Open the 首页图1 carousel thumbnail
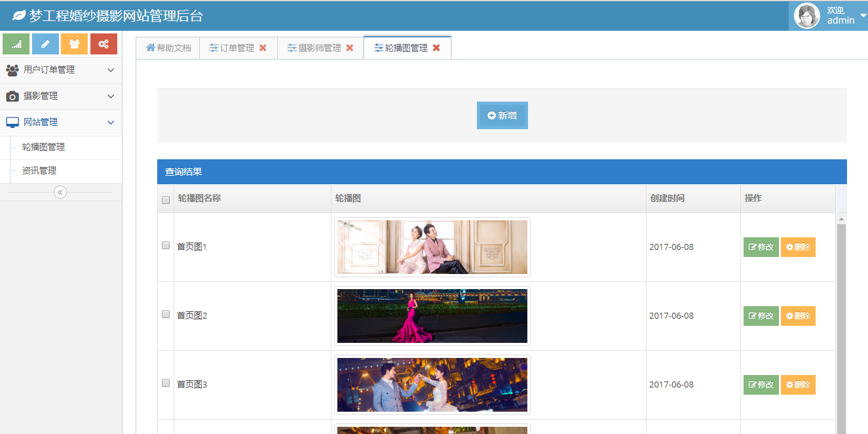 pos(432,247)
